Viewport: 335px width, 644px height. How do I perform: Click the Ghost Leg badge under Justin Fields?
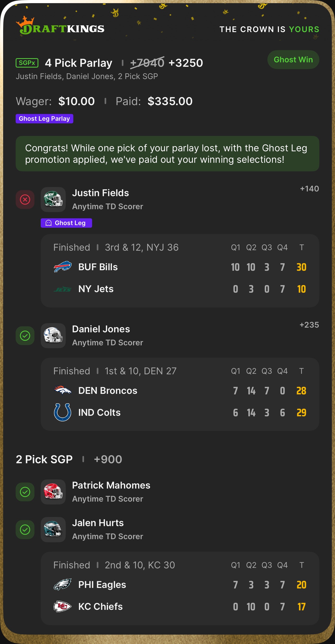[66, 223]
